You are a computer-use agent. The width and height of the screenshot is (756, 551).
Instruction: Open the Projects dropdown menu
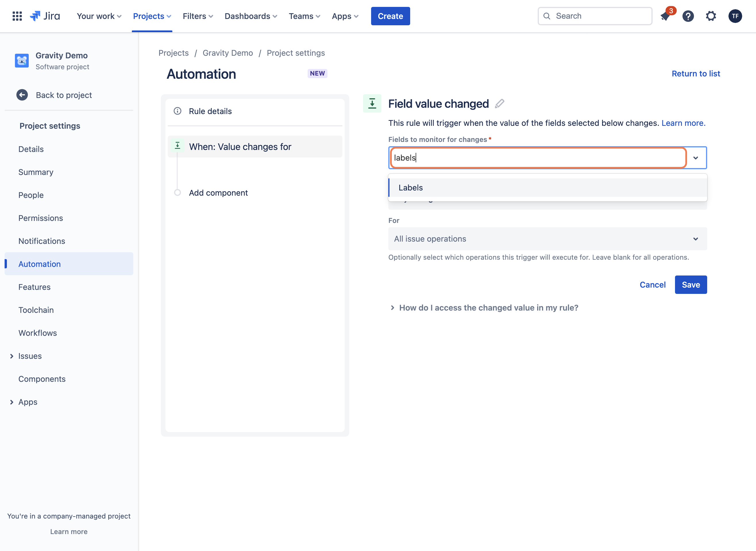pyautogui.click(x=152, y=16)
